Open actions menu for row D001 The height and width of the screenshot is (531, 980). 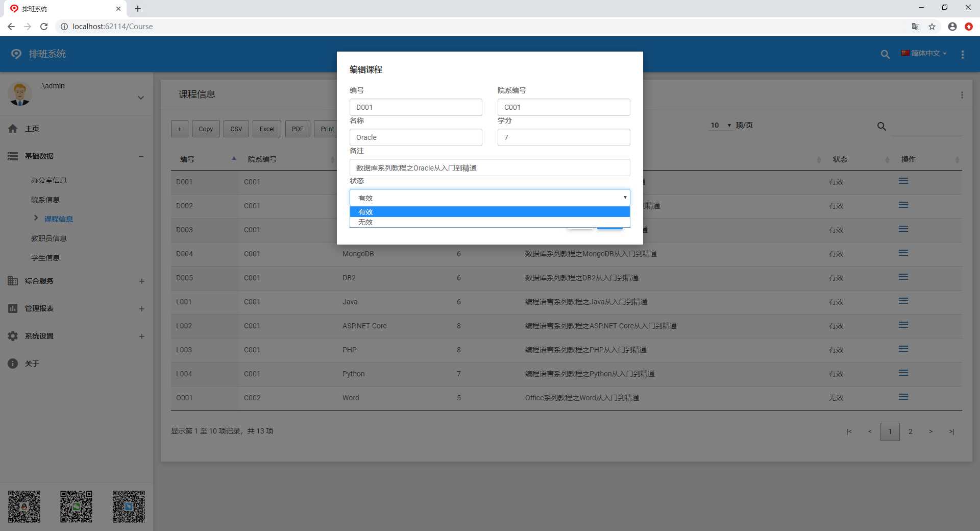[903, 181]
